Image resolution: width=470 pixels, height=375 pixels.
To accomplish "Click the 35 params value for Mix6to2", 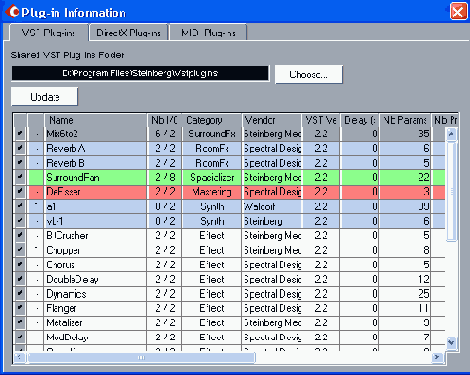I will [x=405, y=134].
